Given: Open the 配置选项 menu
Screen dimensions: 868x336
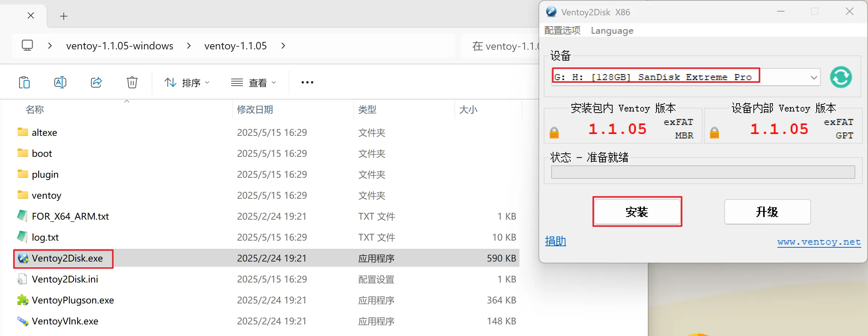Looking at the screenshot, I should tap(562, 30).
